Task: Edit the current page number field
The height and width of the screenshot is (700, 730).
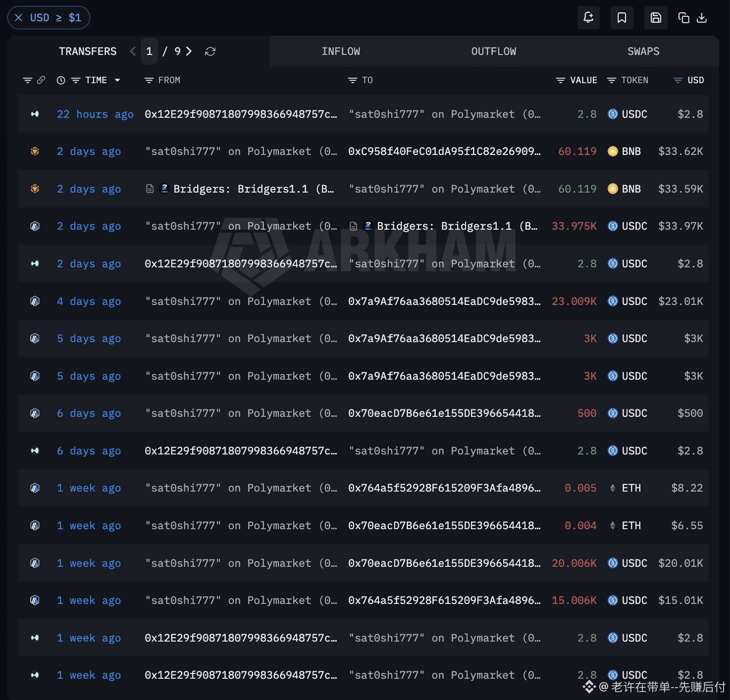Action: (149, 51)
